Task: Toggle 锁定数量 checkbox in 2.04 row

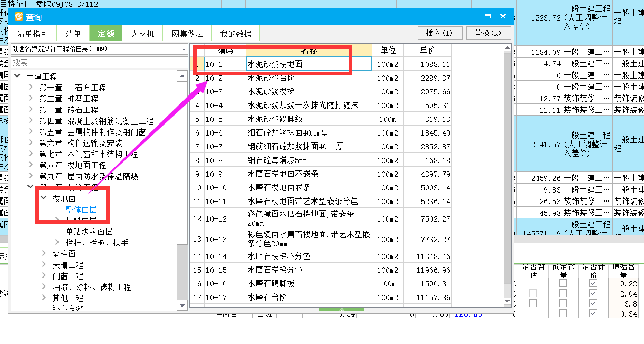Action: pos(563,293)
